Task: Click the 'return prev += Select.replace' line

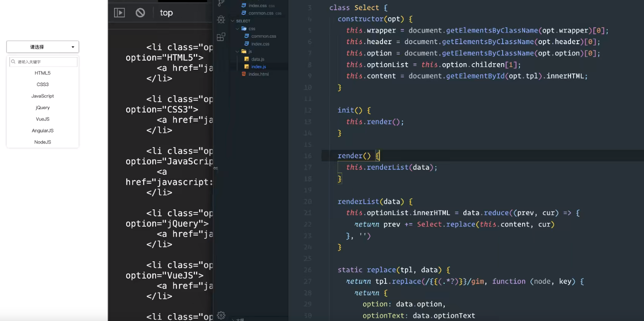Action: click(454, 224)
